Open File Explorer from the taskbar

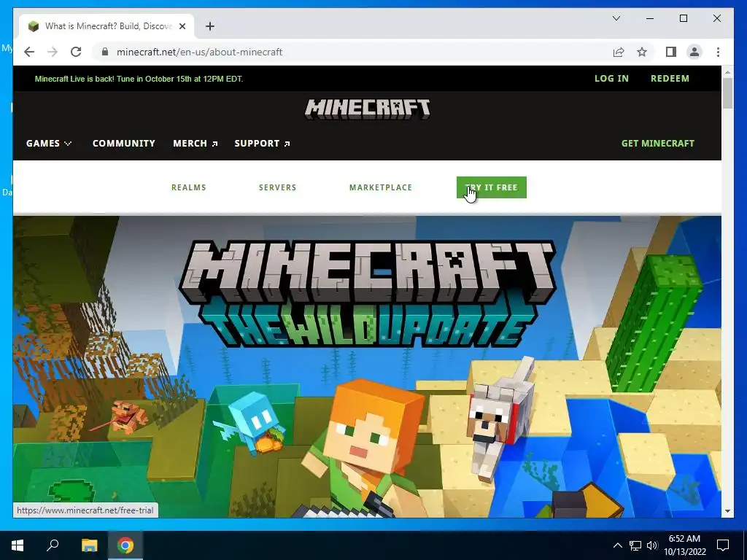click(89, 545)
